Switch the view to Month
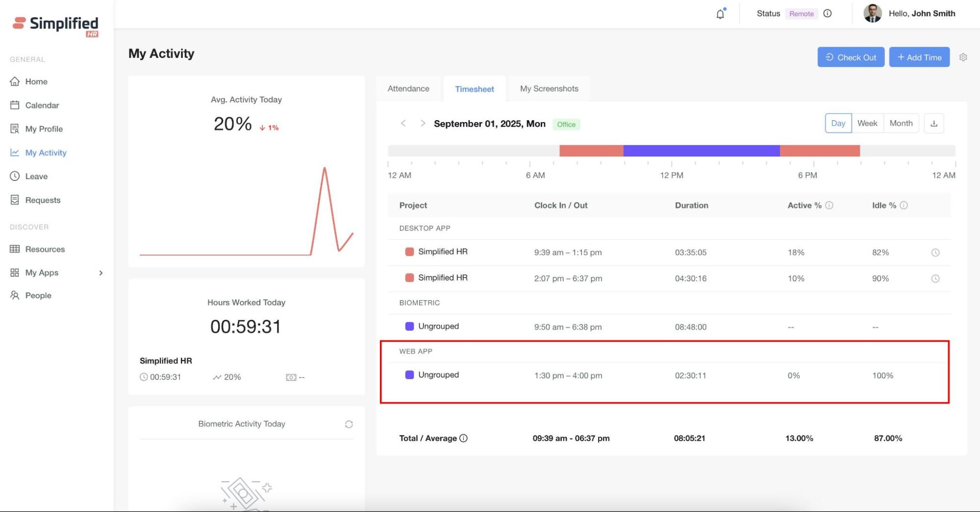 (901, 124)
